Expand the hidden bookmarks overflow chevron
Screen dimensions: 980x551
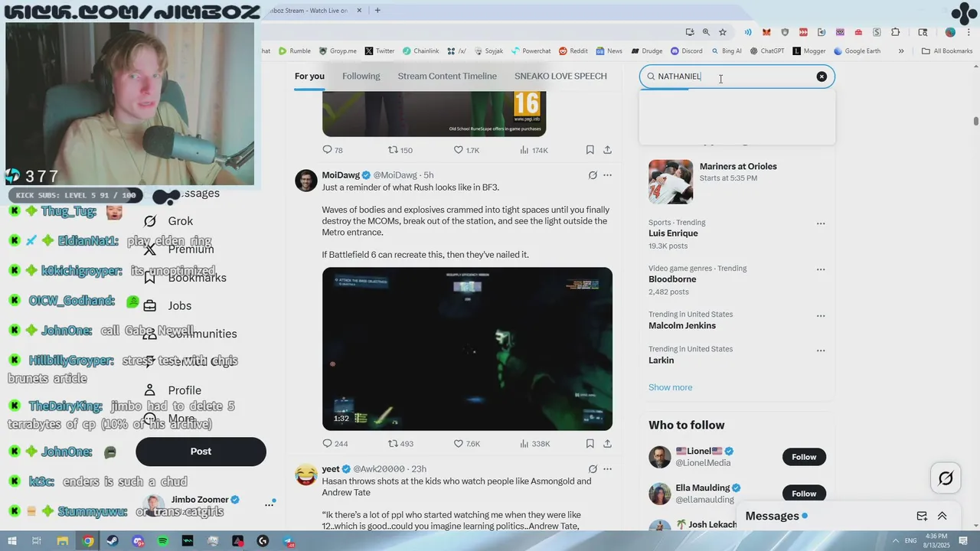click(901, 51)
